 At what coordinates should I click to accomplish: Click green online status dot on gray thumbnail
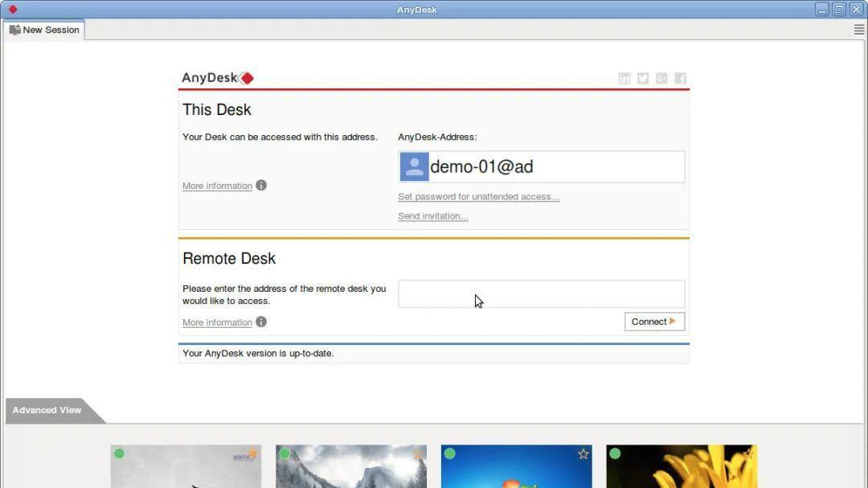(119, 453)
